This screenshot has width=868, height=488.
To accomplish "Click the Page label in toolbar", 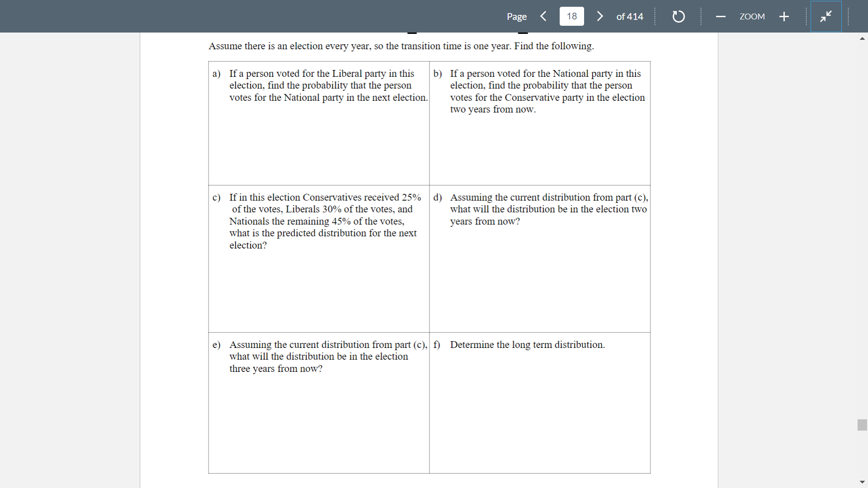I will (516, 17).
